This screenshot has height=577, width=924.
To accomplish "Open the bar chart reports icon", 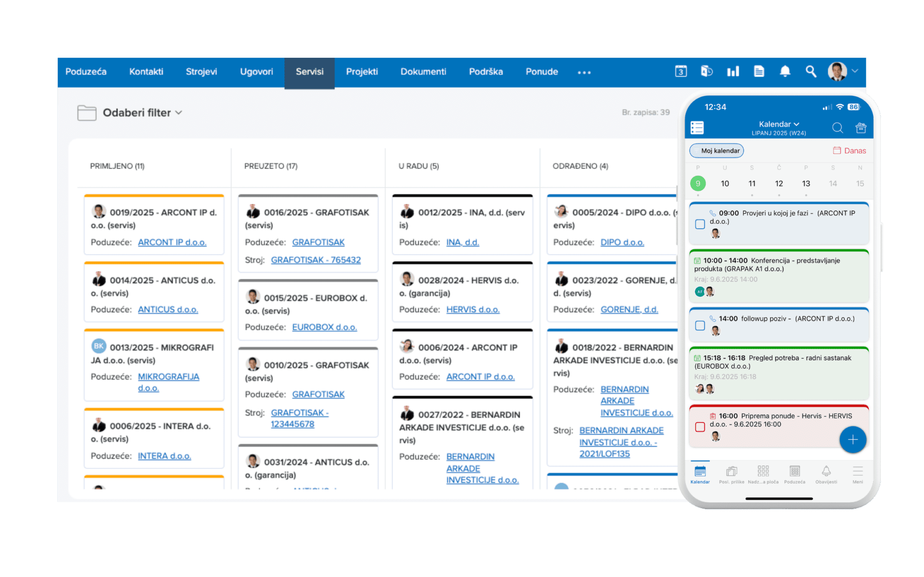I will tap(733, 71).
